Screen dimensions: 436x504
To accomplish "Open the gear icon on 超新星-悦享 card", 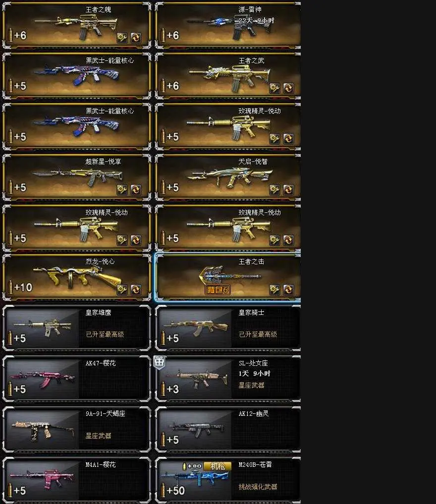I will (x=122, y=189).
